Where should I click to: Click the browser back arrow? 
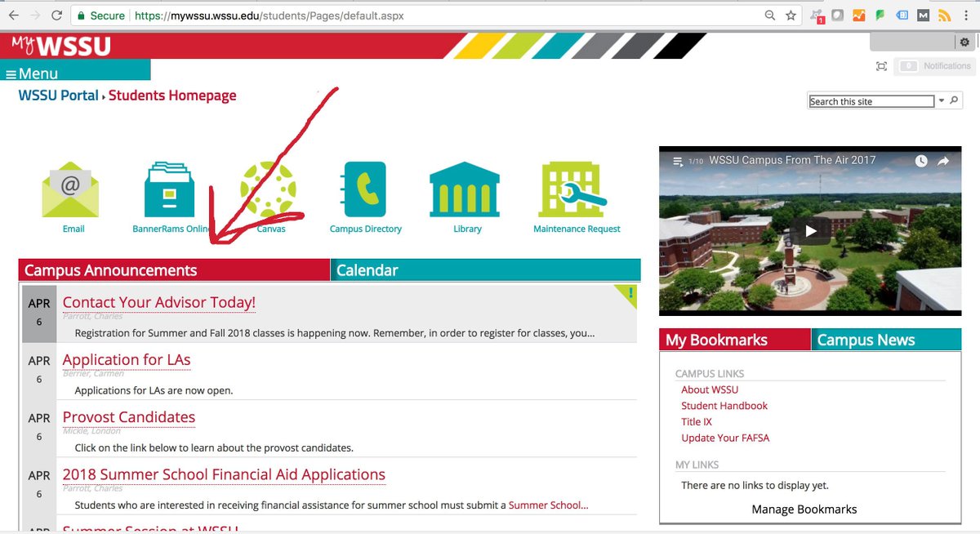coord(14,16)
